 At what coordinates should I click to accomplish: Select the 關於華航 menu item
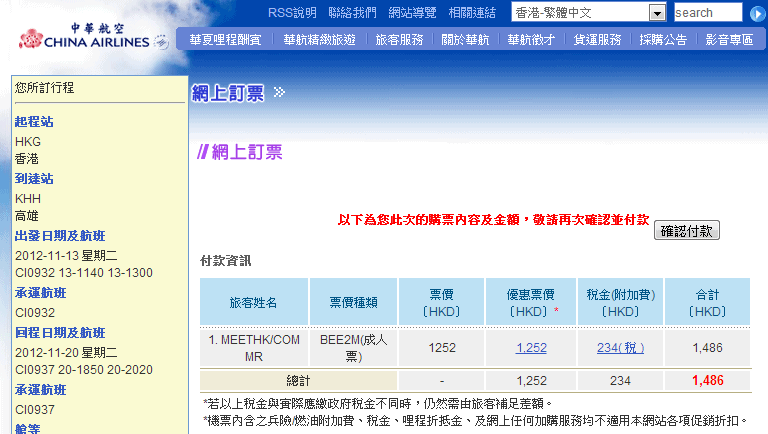pos(465,40)
